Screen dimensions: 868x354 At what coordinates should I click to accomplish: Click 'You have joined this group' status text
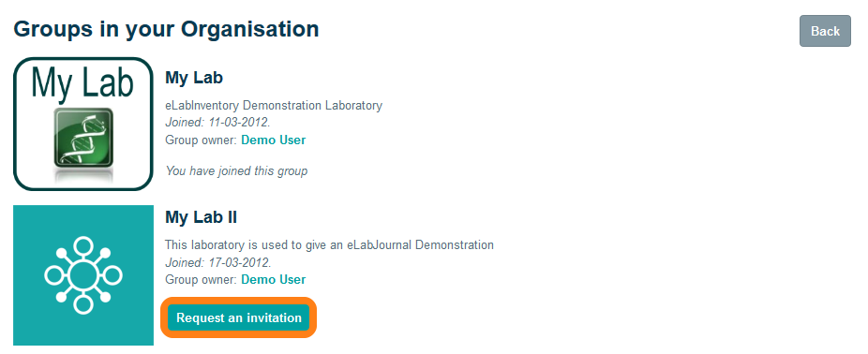point(236,171)
